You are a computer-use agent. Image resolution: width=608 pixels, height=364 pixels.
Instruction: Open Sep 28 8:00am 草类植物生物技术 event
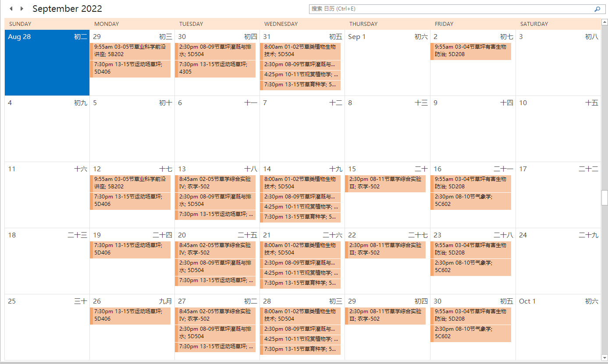300,315
